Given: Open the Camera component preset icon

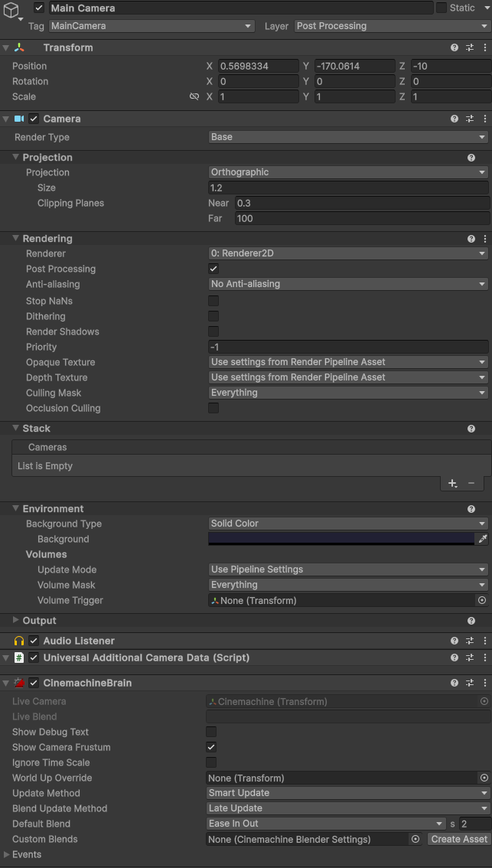Looking at the screenshot, I should (x=470, y=119).
